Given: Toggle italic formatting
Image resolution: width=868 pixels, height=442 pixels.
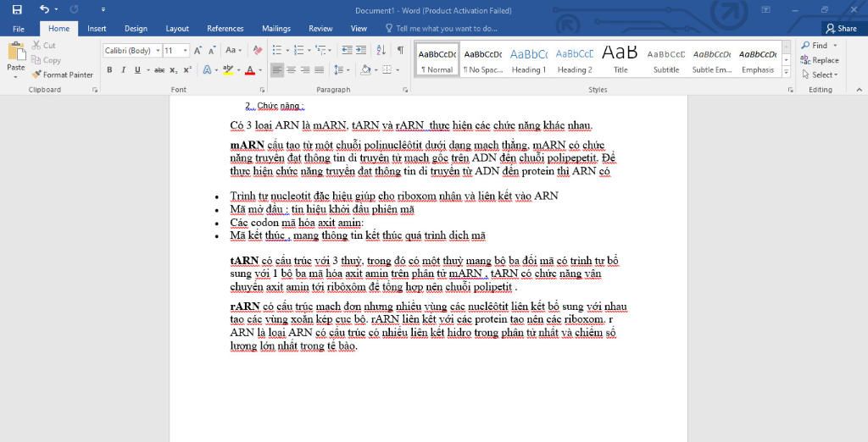Looking at the screenshot, I should [x=123, y=69].
